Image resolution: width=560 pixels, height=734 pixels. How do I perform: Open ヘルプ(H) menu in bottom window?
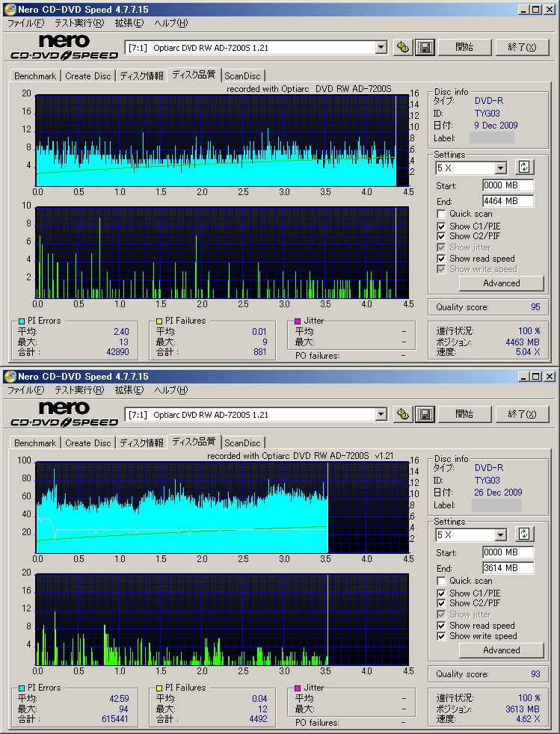[x=171, y=390]
